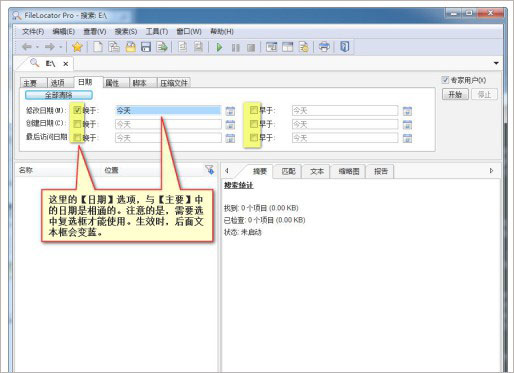Toggle the 专家用户 checkbox
Image resolution: width=514 pixels, height=373 pixels.
tap(445, 80)
